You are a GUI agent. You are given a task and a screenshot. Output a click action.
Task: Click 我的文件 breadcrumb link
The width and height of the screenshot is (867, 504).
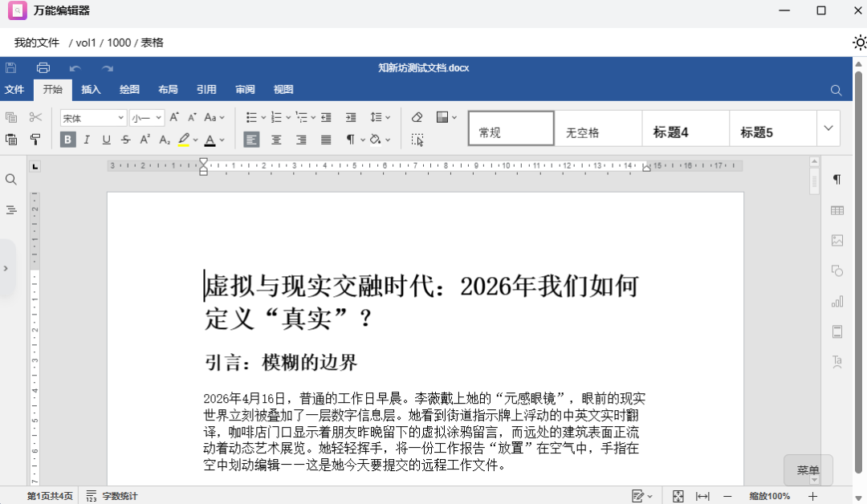pyautogui.click(x=36, y=43)
